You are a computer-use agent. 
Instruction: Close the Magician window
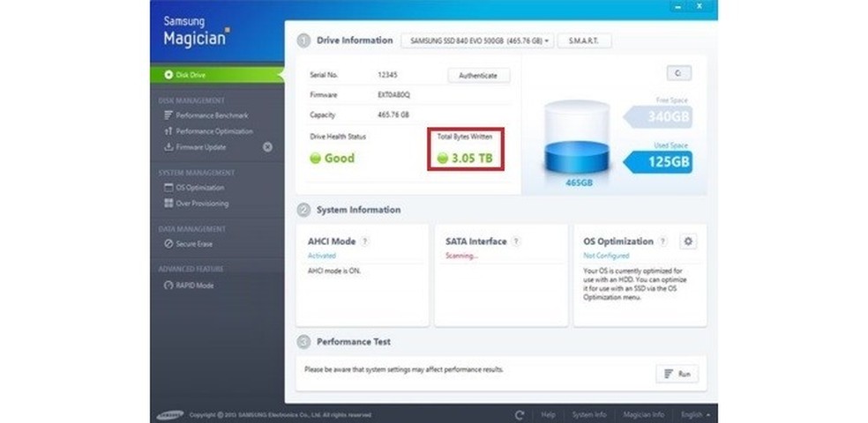[x=700, y=6]
